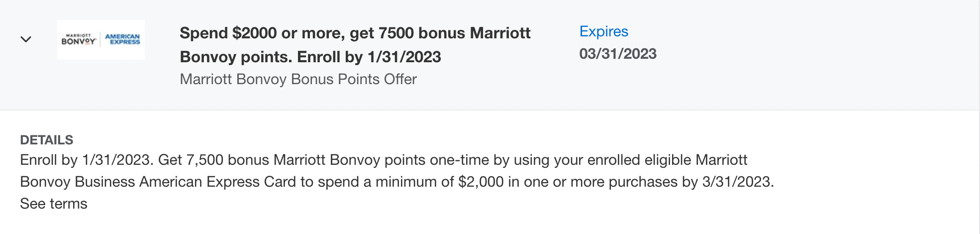Click the Marriott Bonvoy logo
This screenshot has width=980, height=234.
tap(78, 39)
